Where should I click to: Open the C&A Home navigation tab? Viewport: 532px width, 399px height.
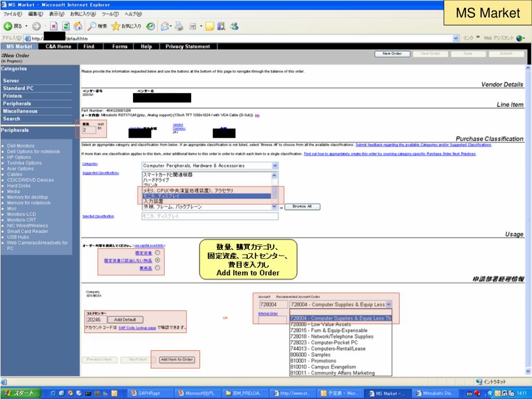(58, 46)
